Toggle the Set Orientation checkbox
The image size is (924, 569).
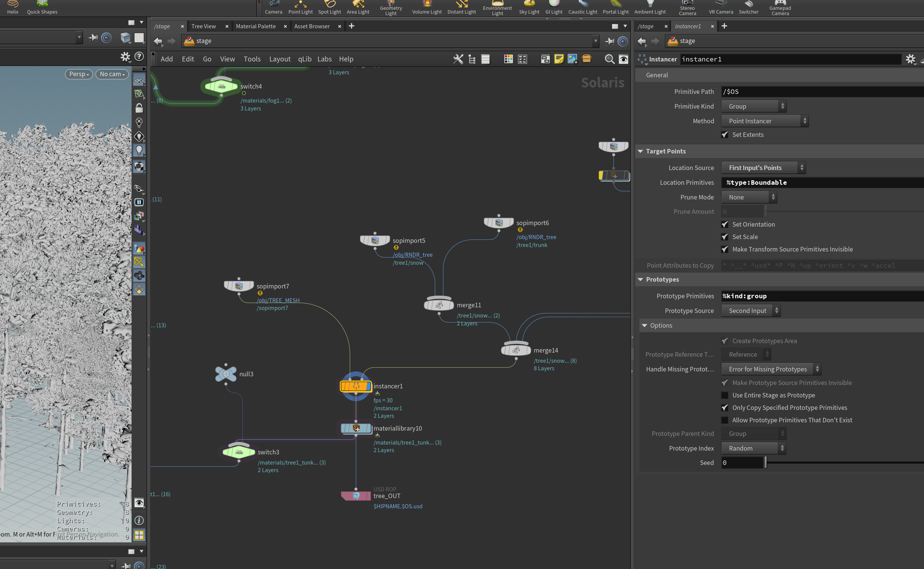click(725, 224)
